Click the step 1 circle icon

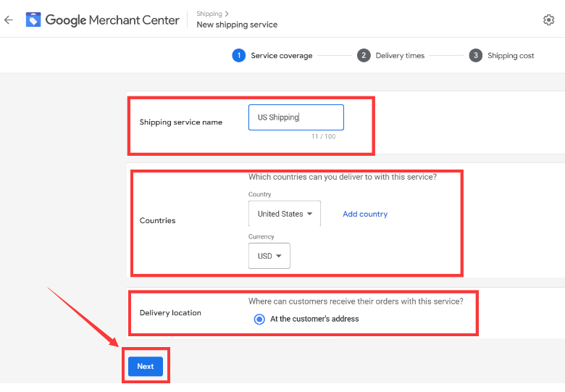pyautogui.click(x=239, y=56)
